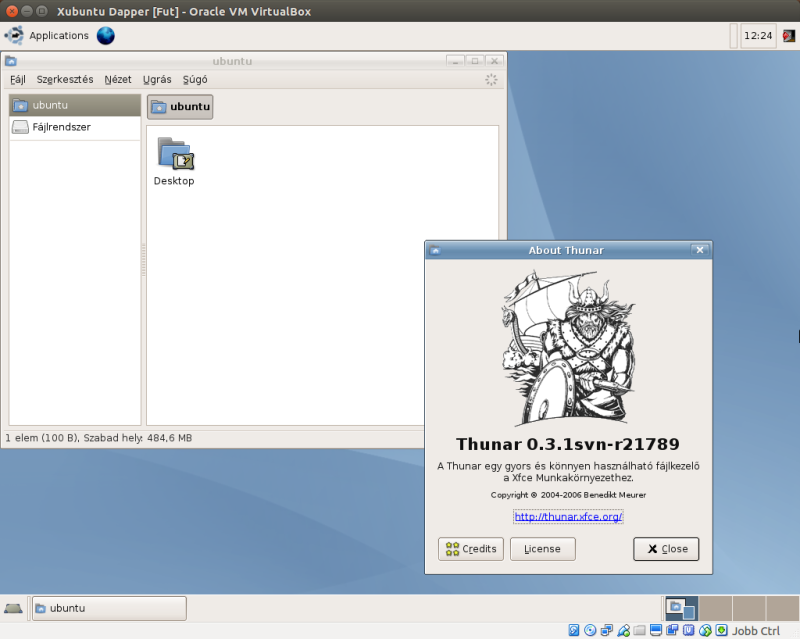Click the VirtualBox mouse integration icon
This screenshot has height=639, width=800.
pos(705,631)
